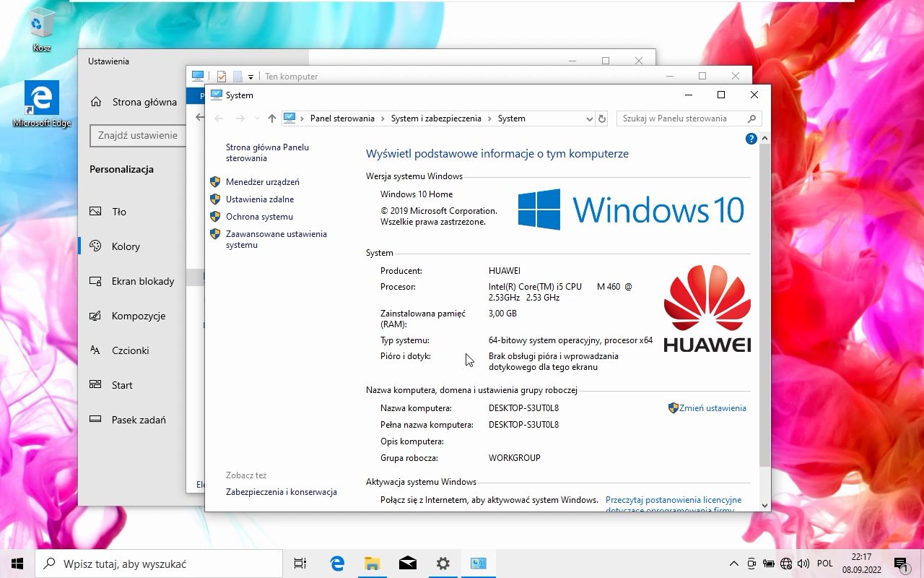Image resolution: width=924 pixels, height=578 pixels.
Task: Open Ustawienia zdalne link
Action: point(260,199)
